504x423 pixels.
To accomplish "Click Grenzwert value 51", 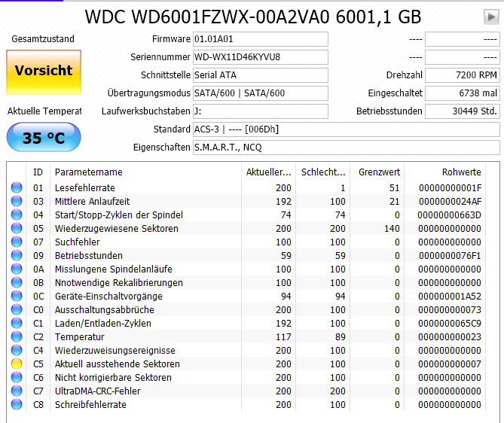I will click(x=395, y=188).
